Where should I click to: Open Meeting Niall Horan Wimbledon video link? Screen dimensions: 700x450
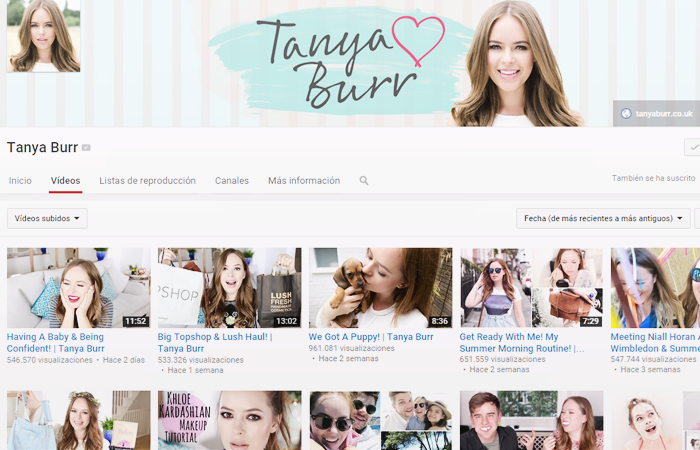655,342
